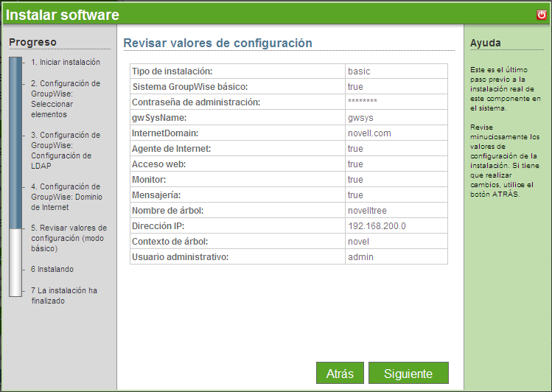Click the red power icon in header
Image resolution: width=552 pixels, height=392 pixels.
[542, 15]
